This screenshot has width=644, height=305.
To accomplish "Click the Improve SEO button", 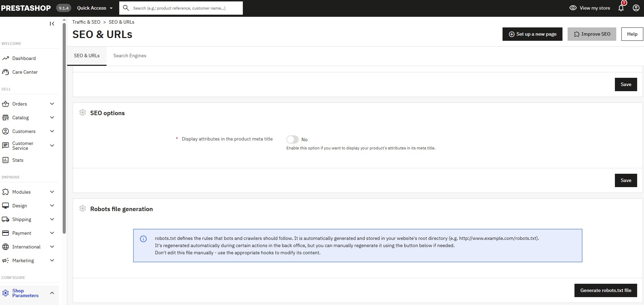I will (592, 34).
